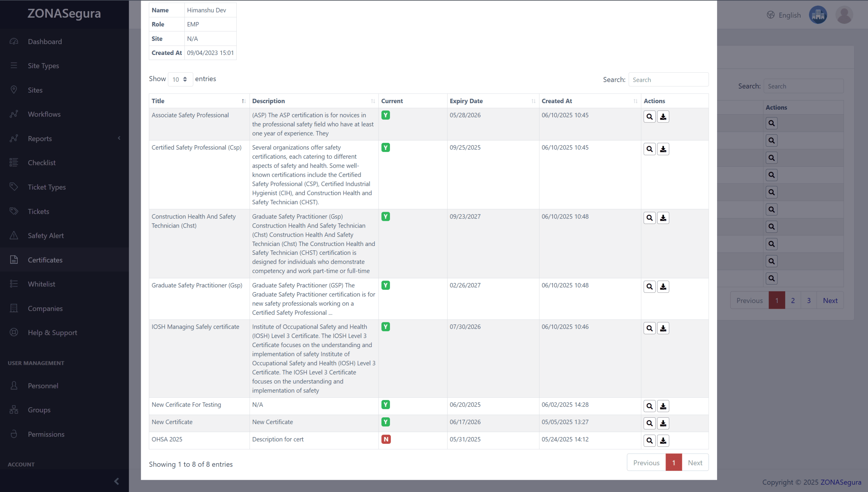Open the show entries count dropdown

click(x=180, y=79)
